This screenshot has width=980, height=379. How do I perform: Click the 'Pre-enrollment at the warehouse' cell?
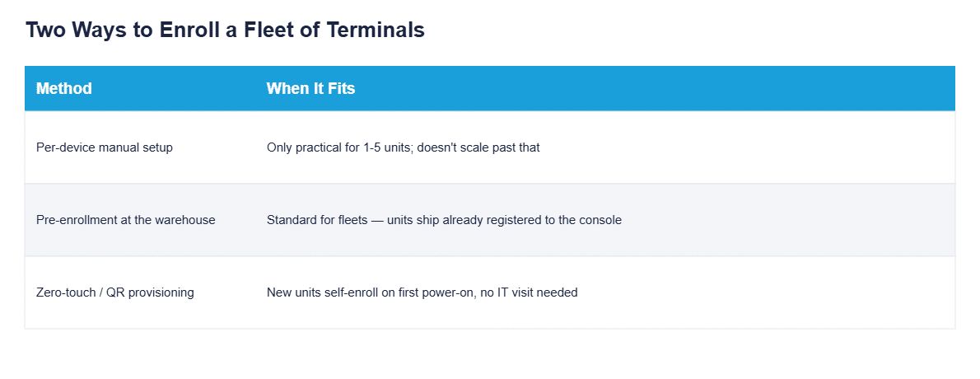(x=126, y=220)
